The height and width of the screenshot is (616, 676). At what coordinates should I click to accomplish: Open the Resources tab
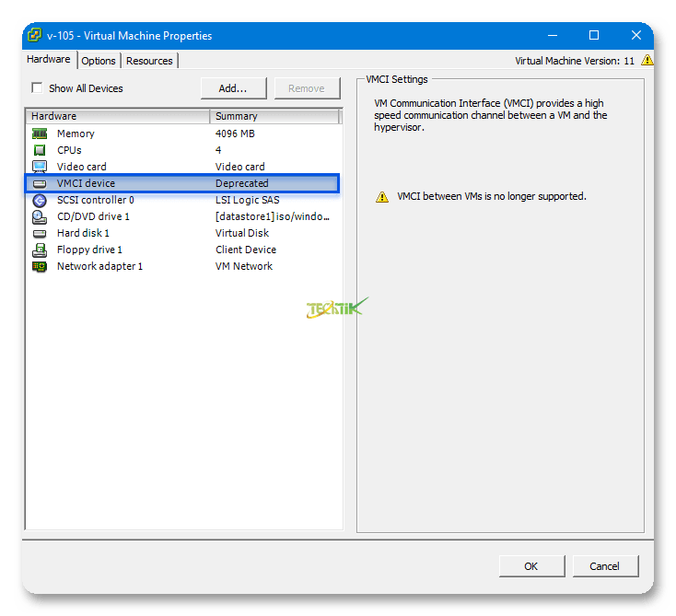(x=149, y=61)
